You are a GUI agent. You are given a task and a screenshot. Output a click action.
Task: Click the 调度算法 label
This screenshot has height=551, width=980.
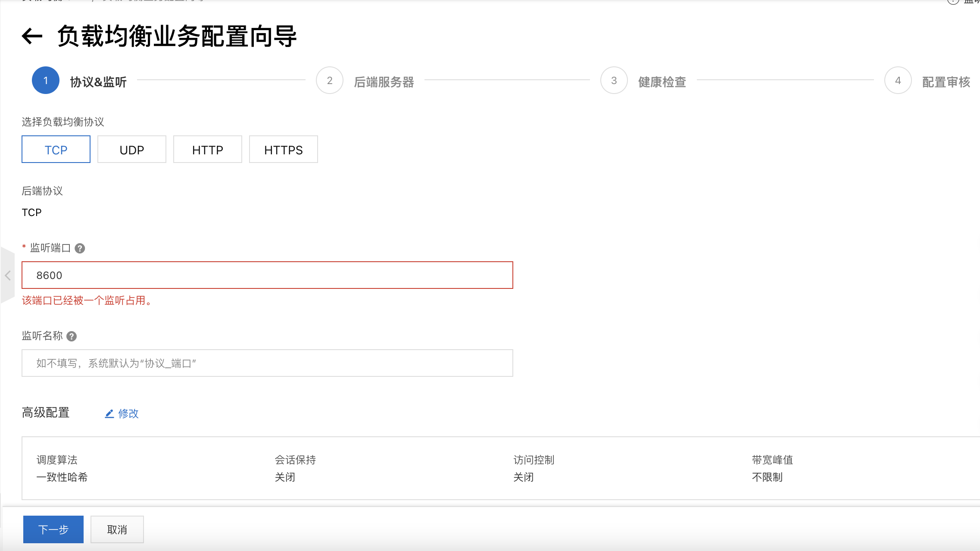57,460
